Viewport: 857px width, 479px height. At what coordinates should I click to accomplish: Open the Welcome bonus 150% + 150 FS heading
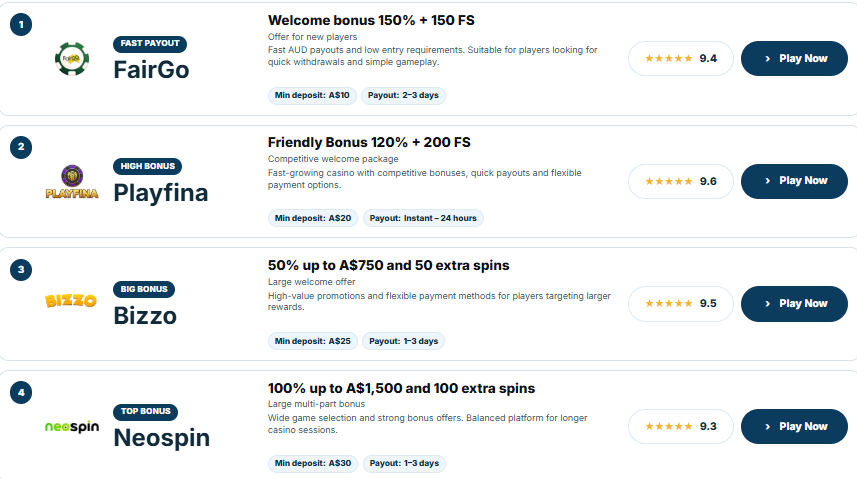click(371, 21)
